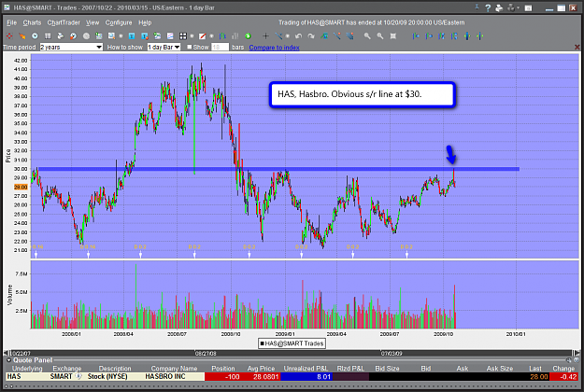Viewport: 584px width, 392px height.
Task: Click the HAS@SMART Trades legend button
Action: point(292,343)
